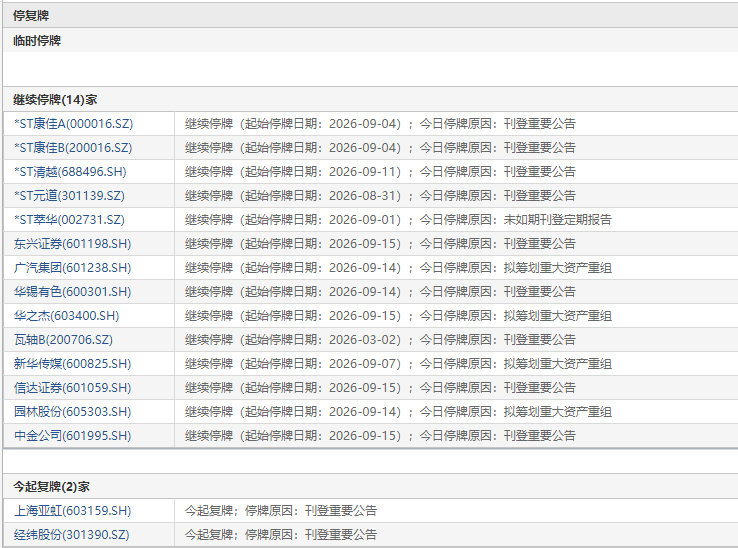Select resumption reason text for 上海亚虹

281,511
